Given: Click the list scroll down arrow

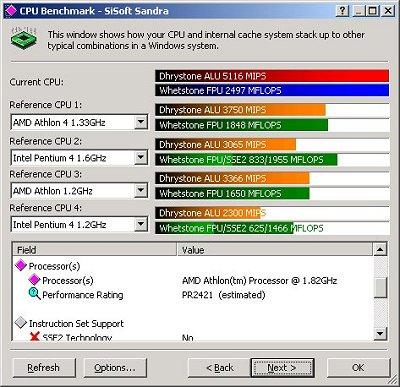Looking at the screenshot, I should [x=380, y=333].
